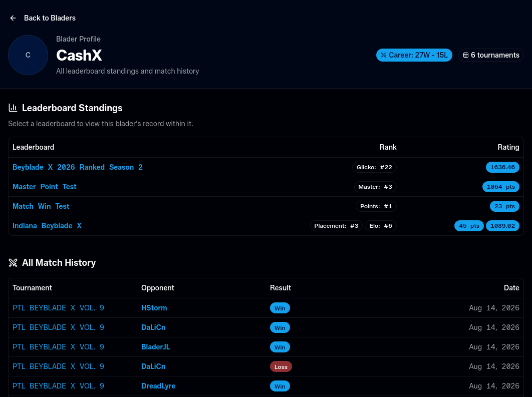Click the Win badge in the HStorm row
The height and width of the screenshot is (397, 532).
(x=280, y=308)
